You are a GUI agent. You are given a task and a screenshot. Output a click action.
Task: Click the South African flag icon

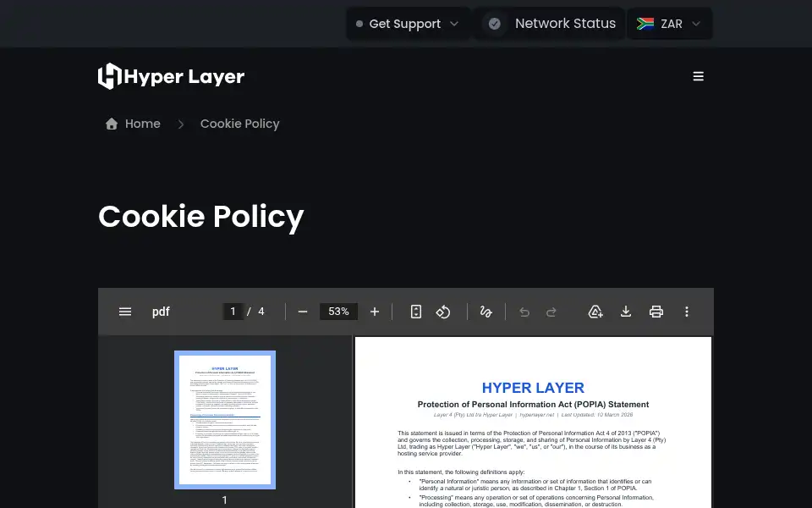pyautogui.click(x=645, y=24)
